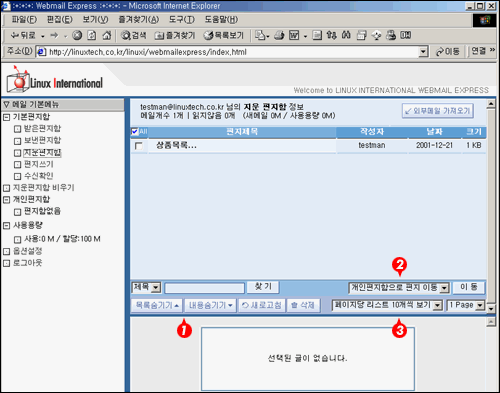This screenshot has height=393, width=500.
Task: Click the browser Refresh page icon
Action: (x=92, y=35)
